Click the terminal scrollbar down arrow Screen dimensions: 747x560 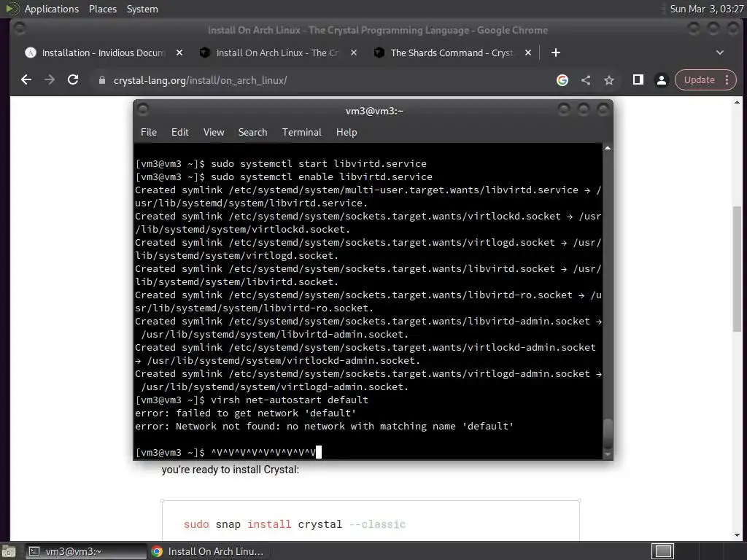[608, 455]
